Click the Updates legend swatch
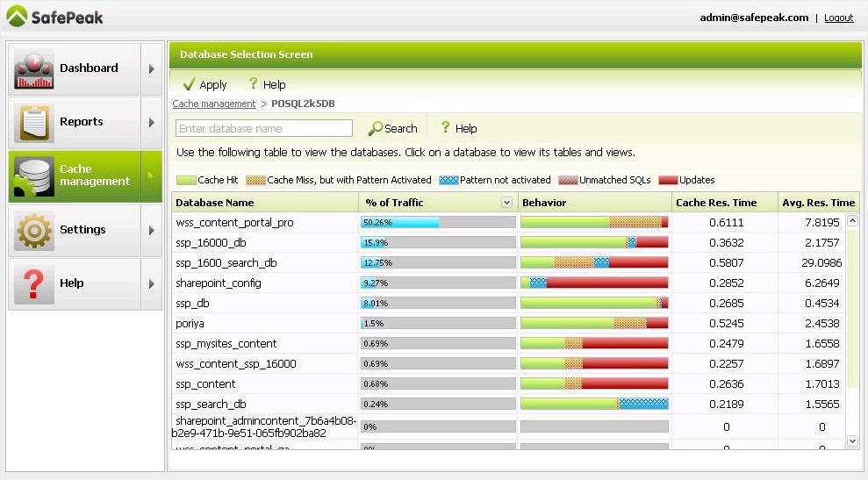The width and height of the screenshot is (868, 480). (668, 180)
